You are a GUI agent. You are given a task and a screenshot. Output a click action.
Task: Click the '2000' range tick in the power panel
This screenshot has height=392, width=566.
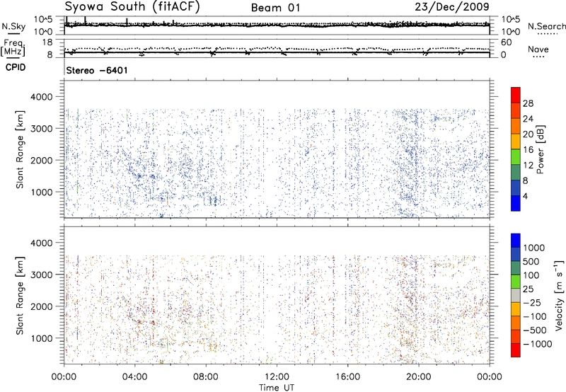[42, 160]
